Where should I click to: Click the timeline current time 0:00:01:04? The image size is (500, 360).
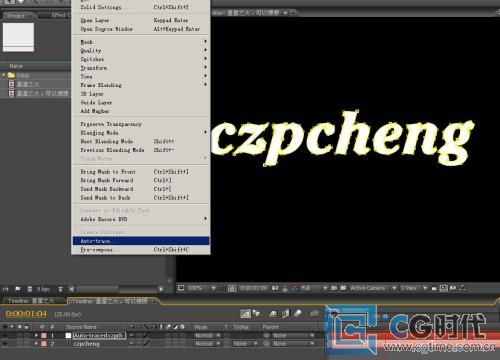pos(26,314)
